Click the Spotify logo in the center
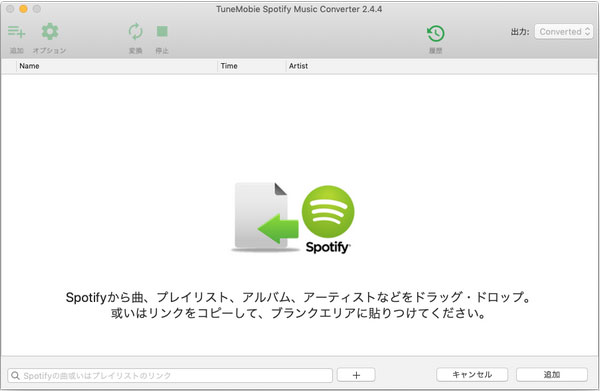 coord(328,219)
